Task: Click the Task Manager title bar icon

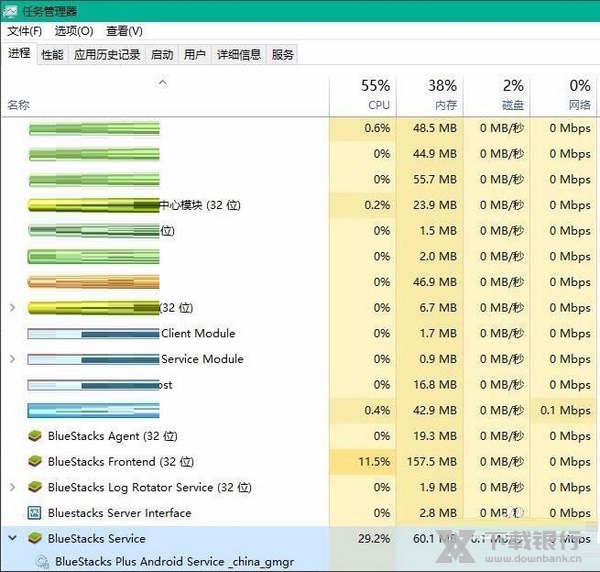Action: pos(10,11)
